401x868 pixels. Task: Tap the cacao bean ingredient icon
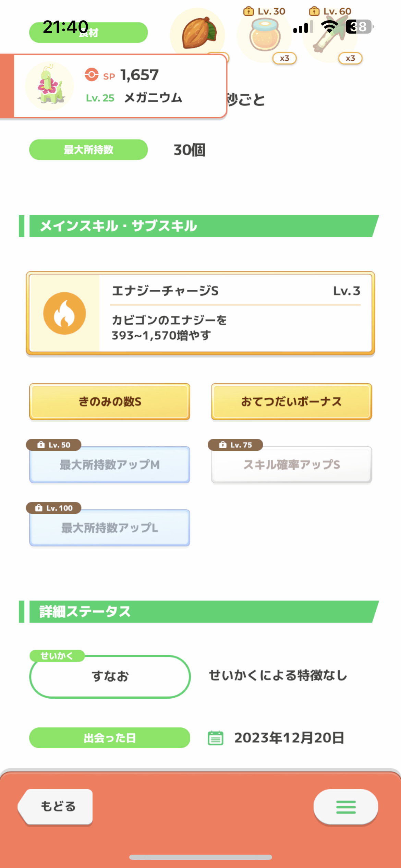198,33
